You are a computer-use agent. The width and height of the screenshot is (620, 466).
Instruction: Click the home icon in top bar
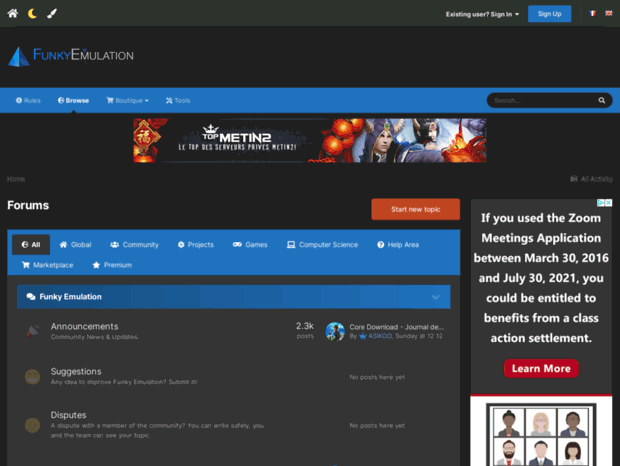[x=13, y=14]
